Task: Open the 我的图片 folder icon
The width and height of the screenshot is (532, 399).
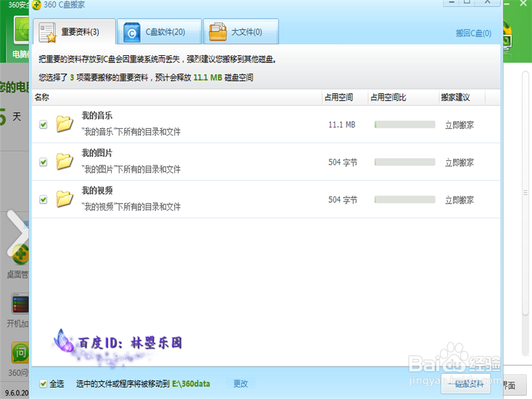Action: (65, 162)
